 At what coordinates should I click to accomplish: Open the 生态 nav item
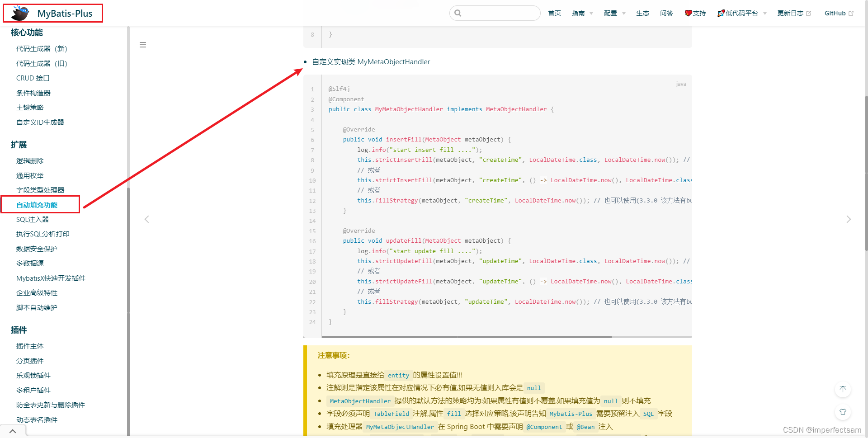(642, 13)
